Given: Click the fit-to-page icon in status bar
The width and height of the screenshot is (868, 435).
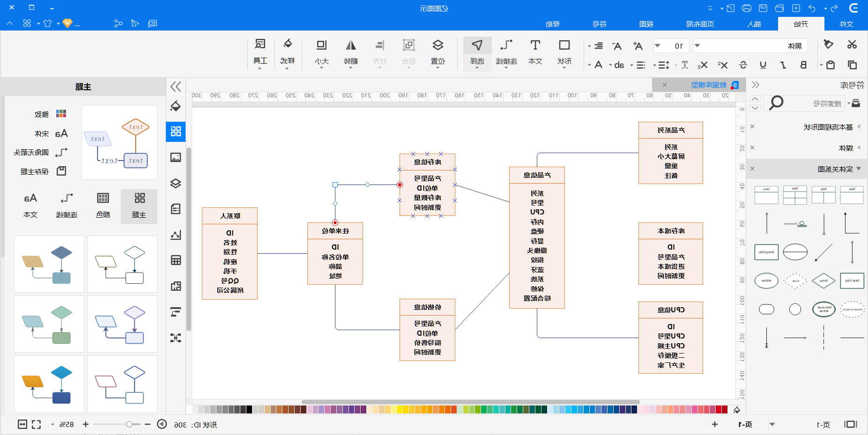Looking at the screenshot, I should pyautogui.click(x=22, y=424).
